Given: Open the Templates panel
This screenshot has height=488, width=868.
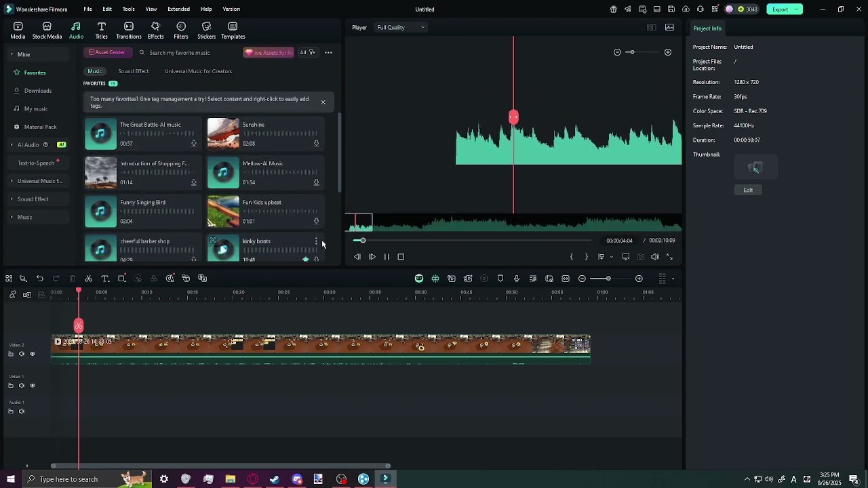Looking at the screenshot, I should pos(233,30).
